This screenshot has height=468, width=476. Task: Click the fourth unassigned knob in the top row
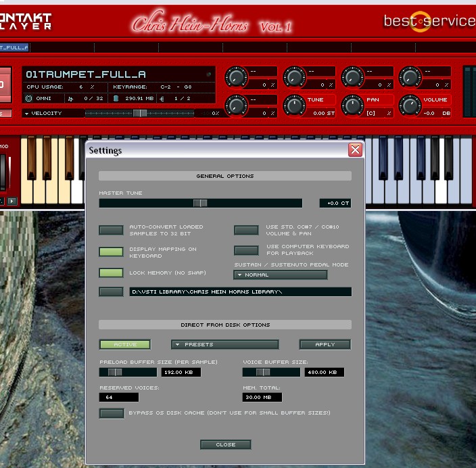(x=410, y=77)
